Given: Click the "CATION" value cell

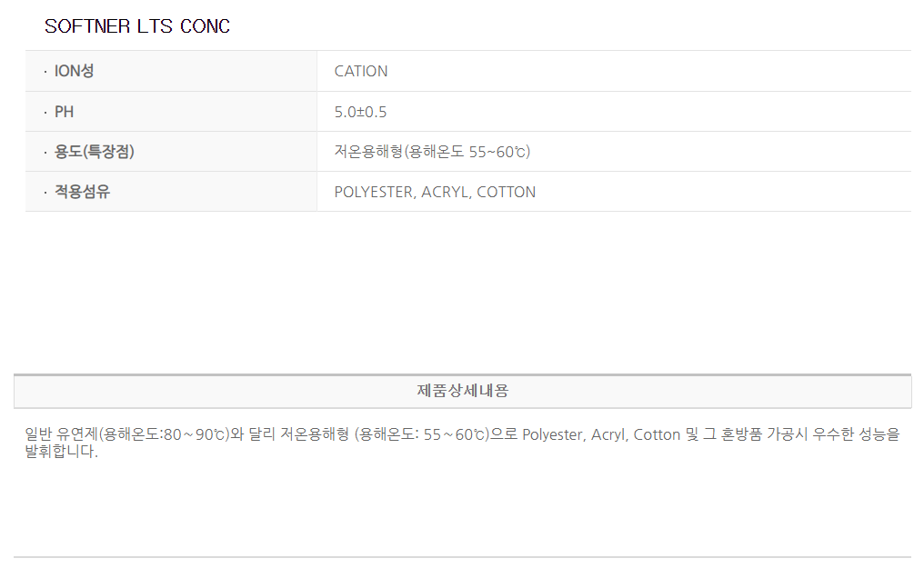Looking at the screenshot, I should pos(361,71).
